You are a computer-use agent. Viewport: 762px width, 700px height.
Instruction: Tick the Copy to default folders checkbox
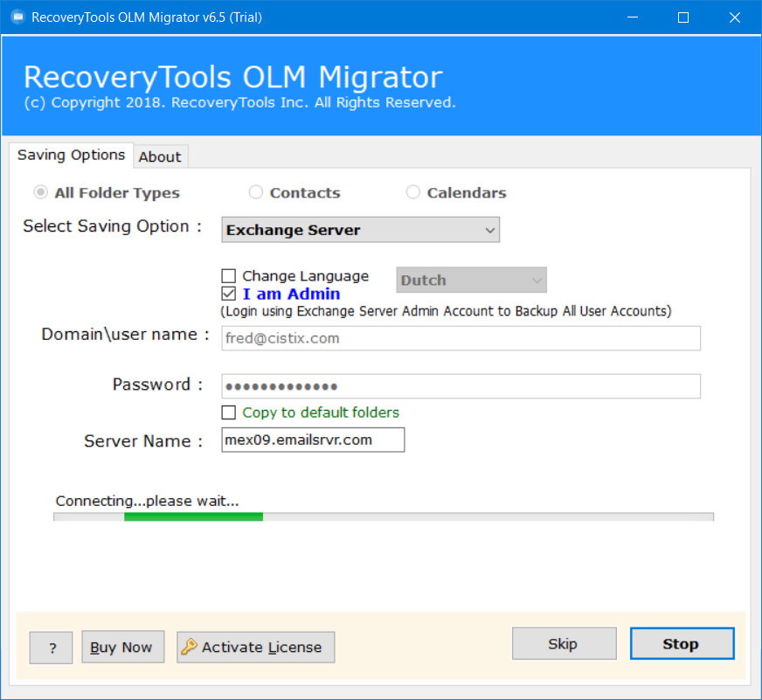click(228, 412)
